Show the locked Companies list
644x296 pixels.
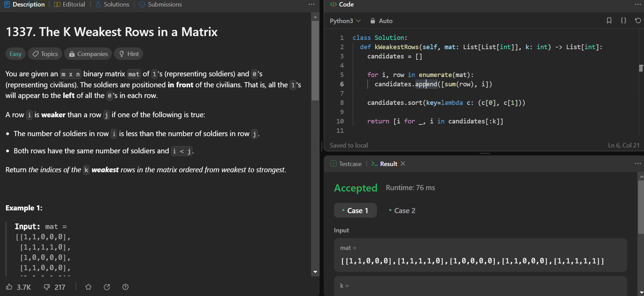[x=88, y=54]
